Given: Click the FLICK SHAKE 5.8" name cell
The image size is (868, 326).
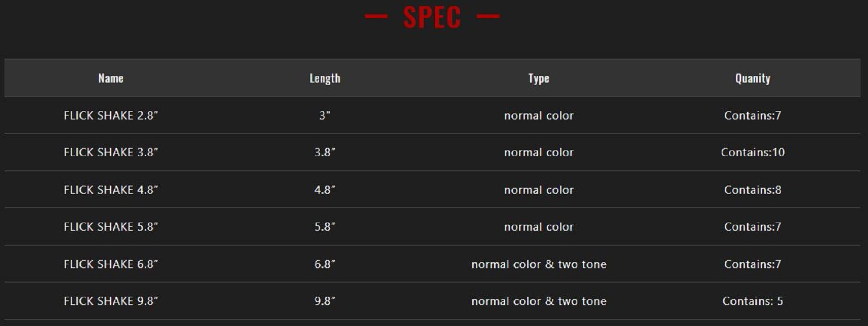Looking at the screenshot, I should [x=111, y=227].
